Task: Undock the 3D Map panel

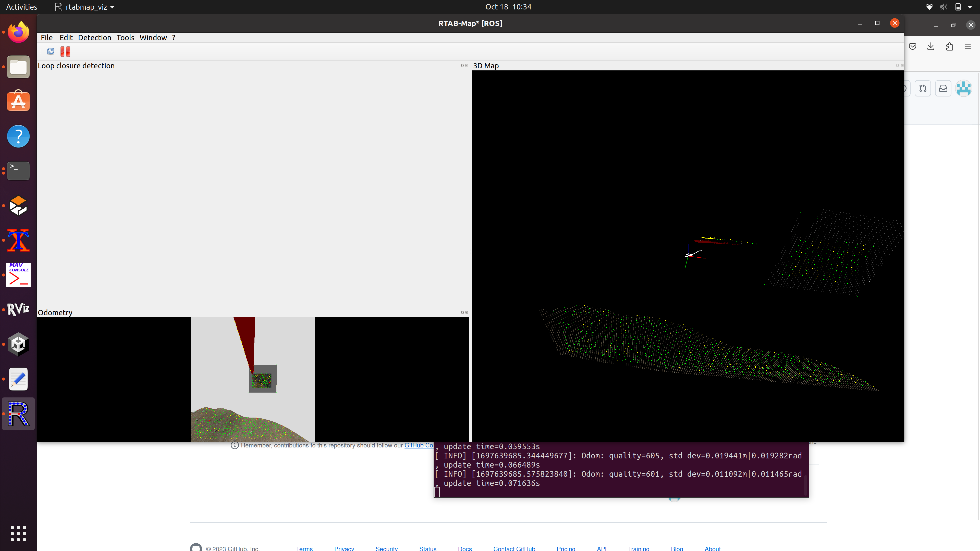Action: 898,65
